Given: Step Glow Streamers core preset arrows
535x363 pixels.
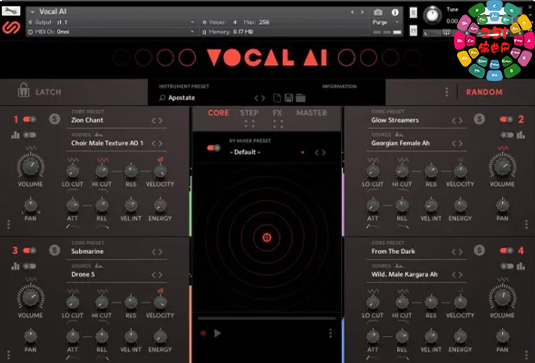Looking at the screenshot, I should (457, 120).
